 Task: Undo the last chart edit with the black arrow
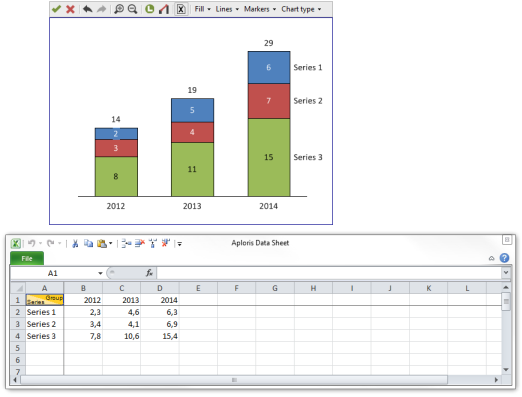[x=88, y=9]
